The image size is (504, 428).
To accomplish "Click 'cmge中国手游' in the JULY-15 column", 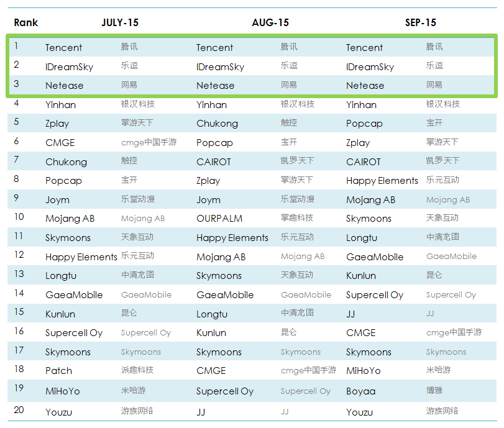I will pos(149,142).
